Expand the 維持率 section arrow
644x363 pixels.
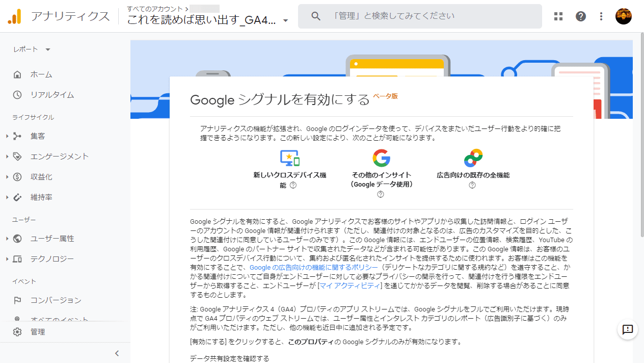[x=7, y=197]
